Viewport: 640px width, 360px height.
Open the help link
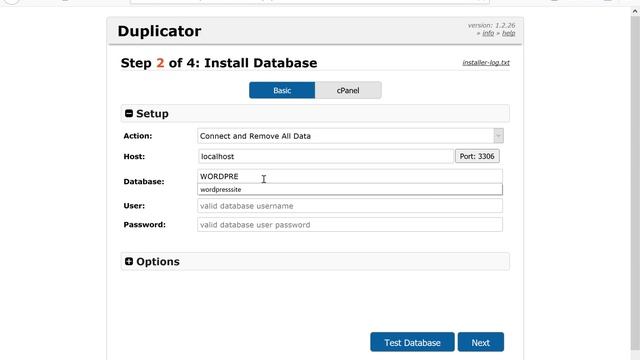coord(509,33)
